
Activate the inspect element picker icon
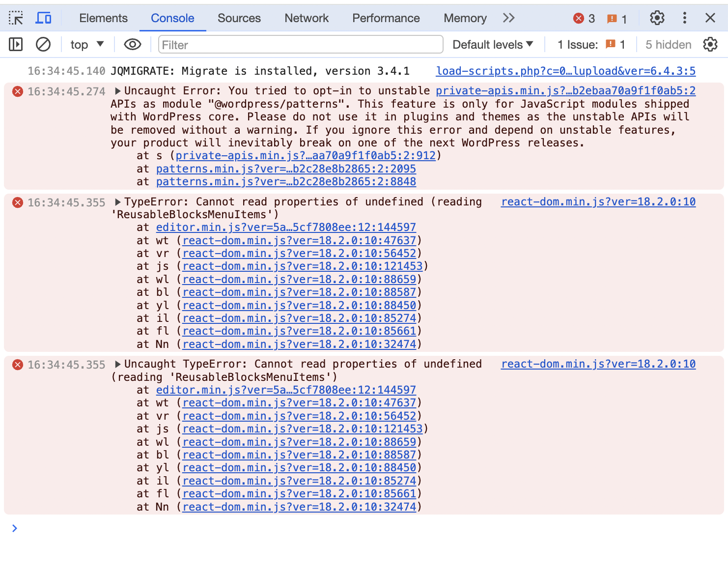tap(16, 18)
